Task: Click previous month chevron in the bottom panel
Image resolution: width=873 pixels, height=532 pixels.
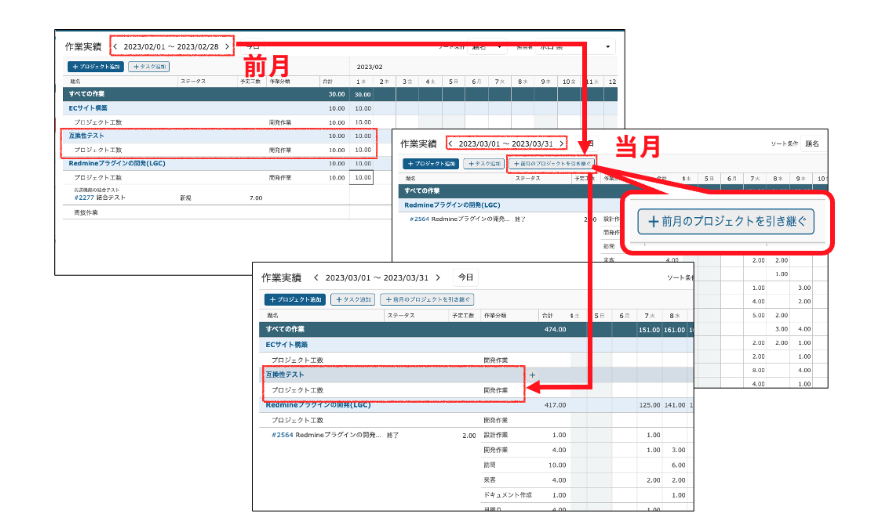Action: pyautogui.click(x=316, y=277)
